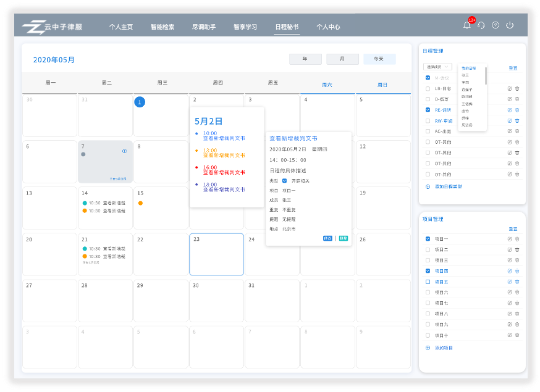This screenshot has width=540, height=392.
Task: Check the 项目五 checkbox
Action: [428, 282]
